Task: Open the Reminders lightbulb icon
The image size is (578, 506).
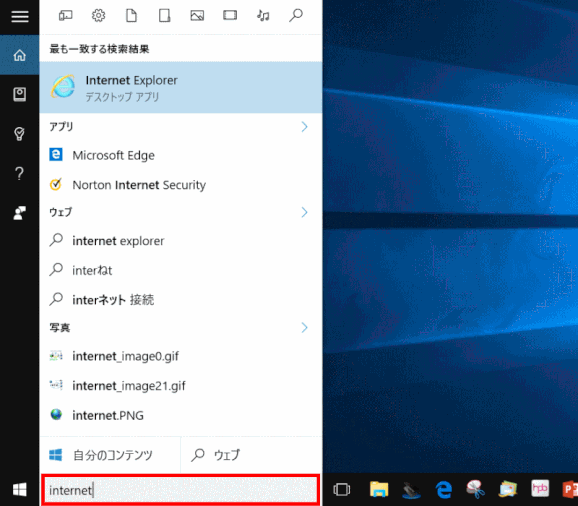Action: 20,134
